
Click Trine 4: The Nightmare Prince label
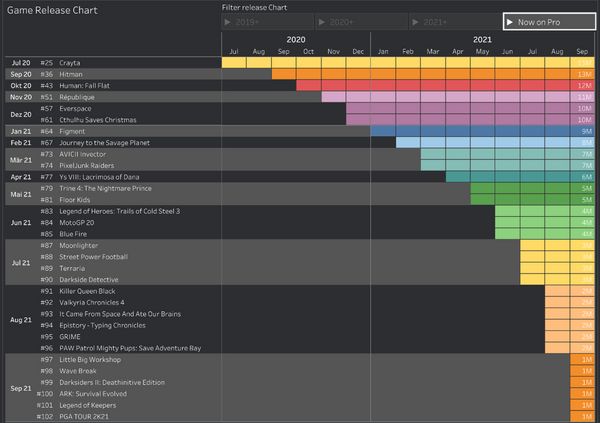106,188
